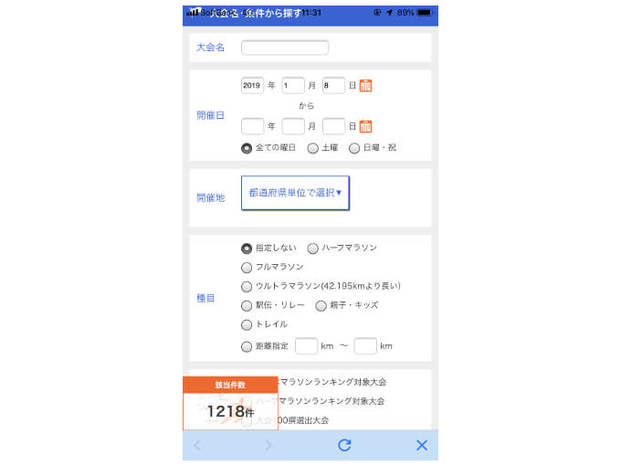Select the ウルトラマラソン radio option
621x466 pixels.
pos(246,287)
